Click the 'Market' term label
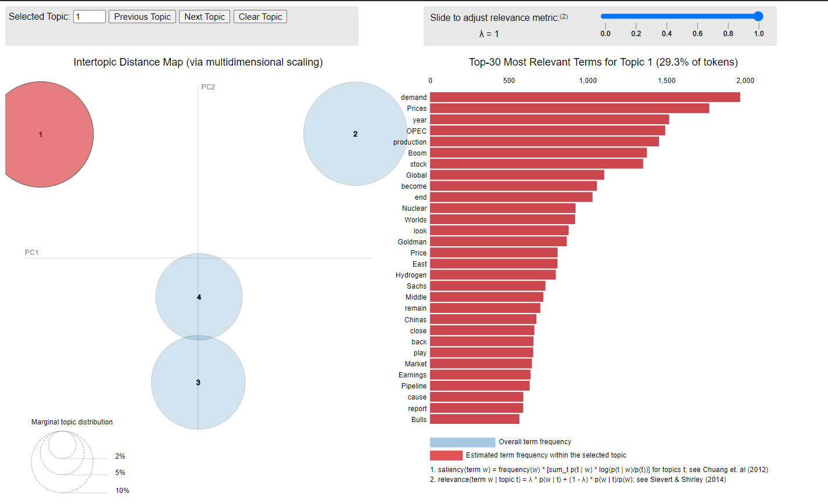The height and width of the screenshot is (504, 828). click(416, 363)
